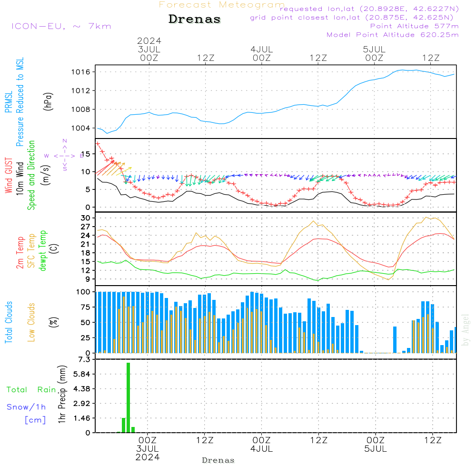Click the 24 value on temperature axis

[86, 236]
